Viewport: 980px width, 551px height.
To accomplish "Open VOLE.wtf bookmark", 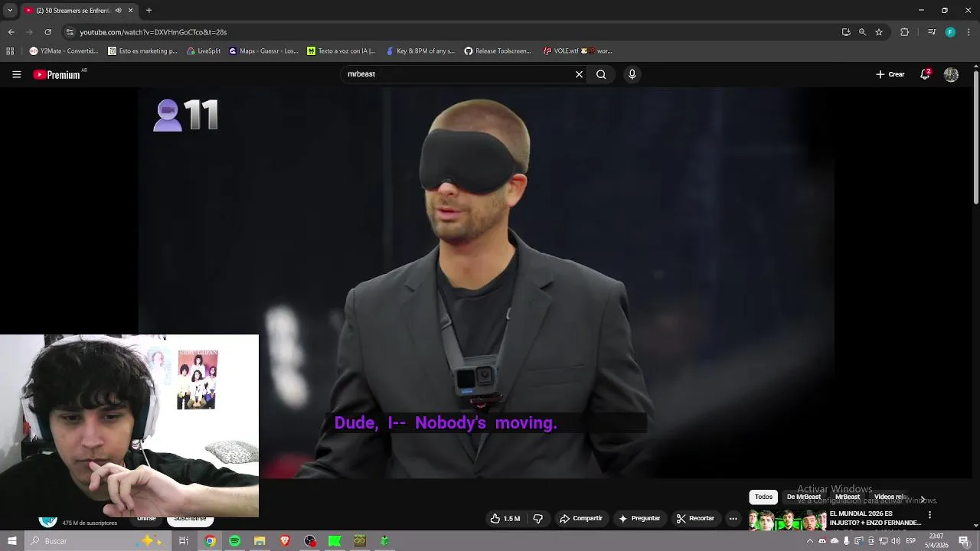I will [x=577, y=51].
